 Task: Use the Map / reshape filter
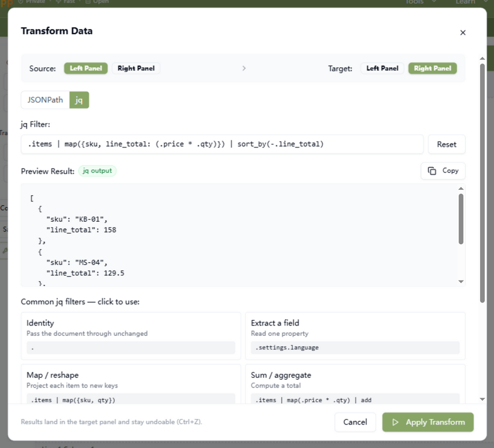(131, 384)
